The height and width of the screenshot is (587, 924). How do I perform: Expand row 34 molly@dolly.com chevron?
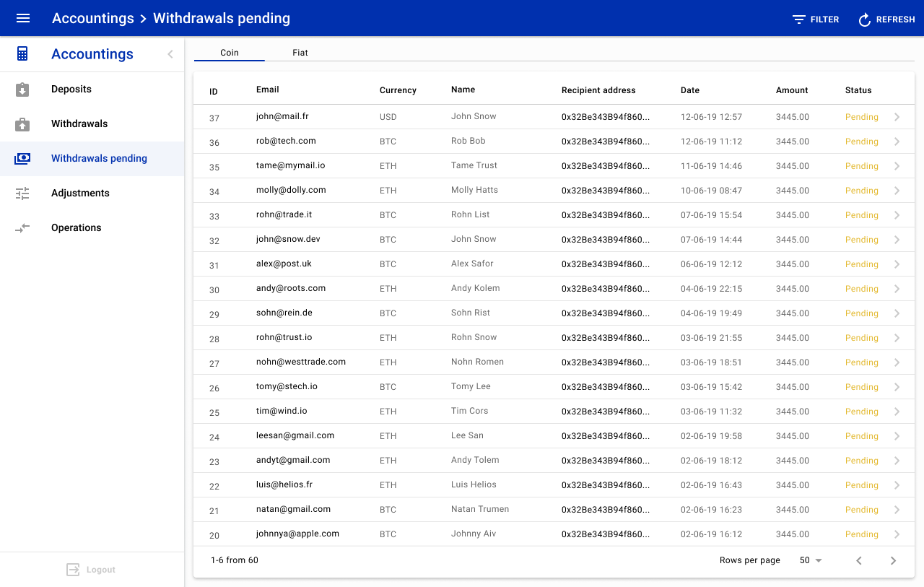coord(897,191)
